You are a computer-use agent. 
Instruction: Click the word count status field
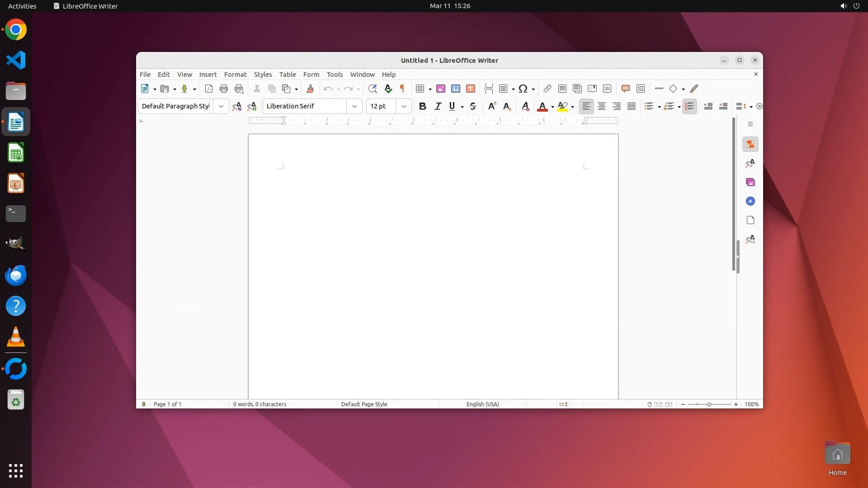pos(259,404)
